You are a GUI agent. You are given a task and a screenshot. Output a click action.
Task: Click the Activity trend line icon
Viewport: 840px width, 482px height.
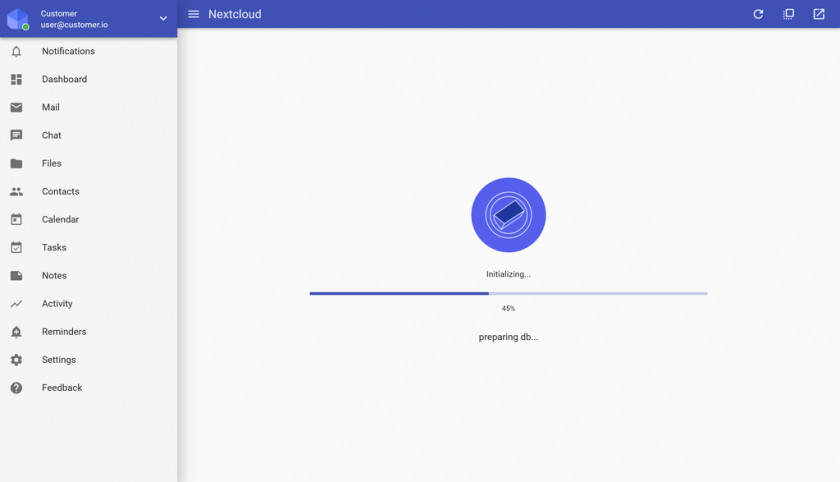(16, 304)
